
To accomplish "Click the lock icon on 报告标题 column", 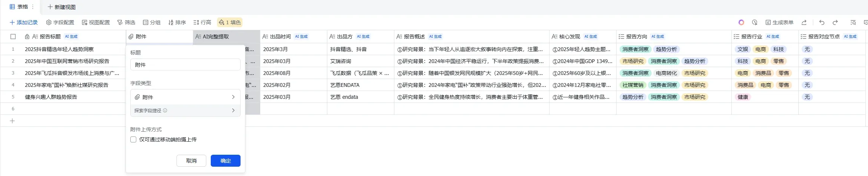I will 27,37.
